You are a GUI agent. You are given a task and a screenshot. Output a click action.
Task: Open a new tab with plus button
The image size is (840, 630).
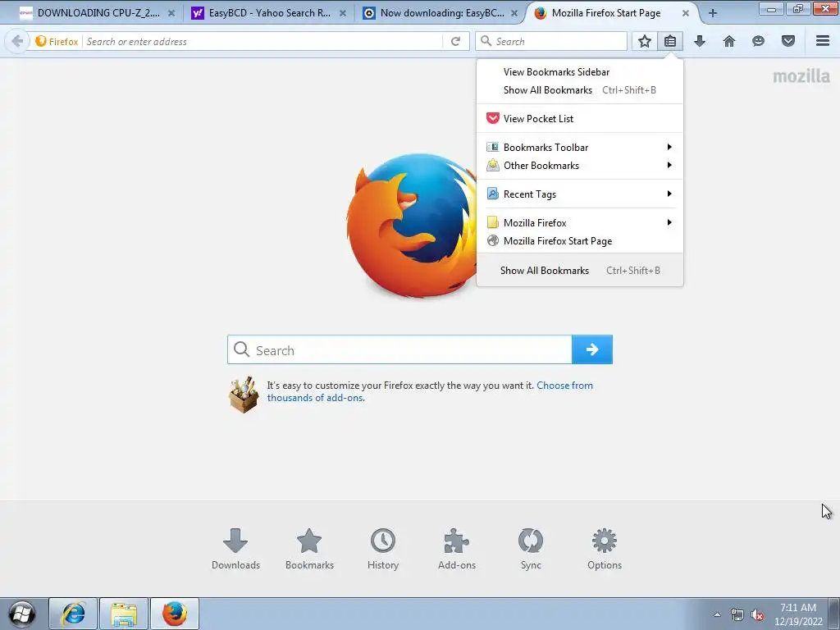point(713,13)
